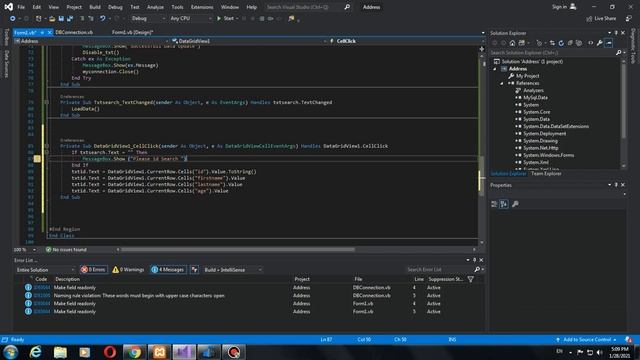Toggle the 4 Messages filter

tap(168, 270)
